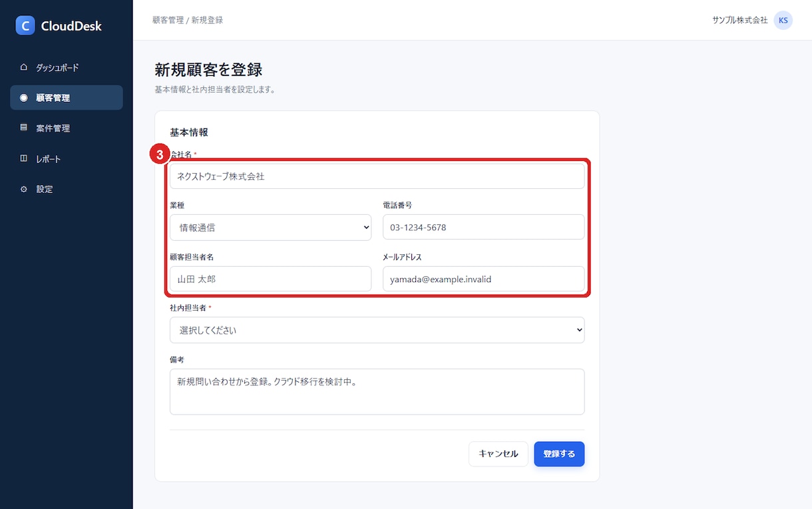Click the メールアドレス field label
Image resolution: width=812 pixels, height=509 pixels.
[x=402, y=257]
